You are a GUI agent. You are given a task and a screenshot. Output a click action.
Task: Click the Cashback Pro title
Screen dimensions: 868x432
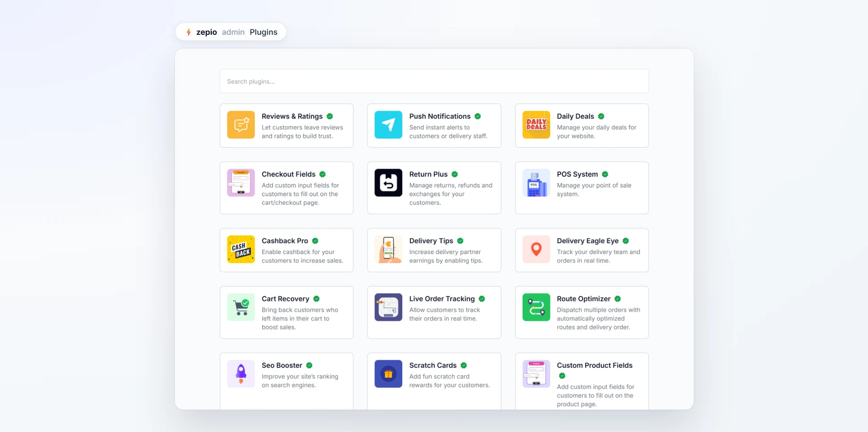point(285,241)
